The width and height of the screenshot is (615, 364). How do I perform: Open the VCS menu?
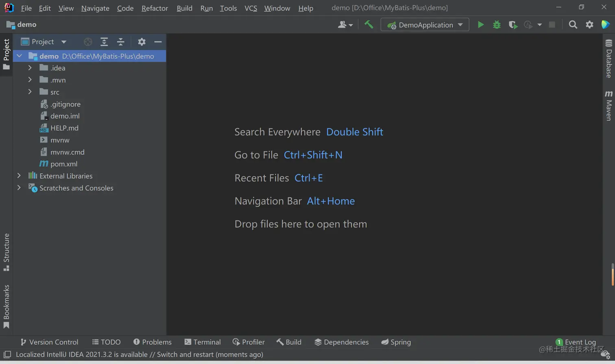[x=251, y=8]
